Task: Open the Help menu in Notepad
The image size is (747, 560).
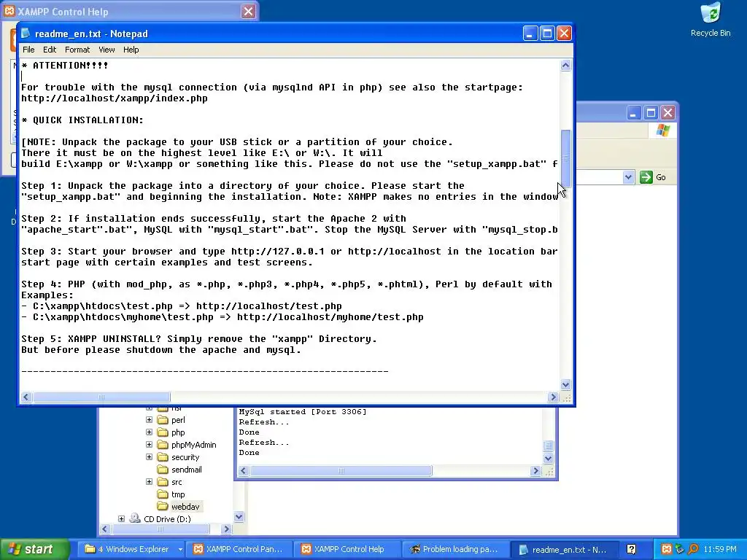Action: tap(131, 50)
